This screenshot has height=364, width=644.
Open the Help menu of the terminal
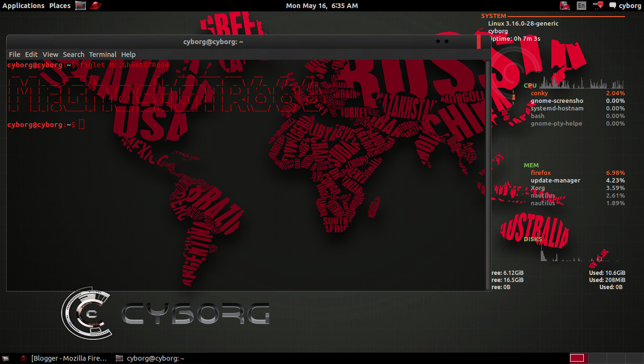tap(128, 54)
